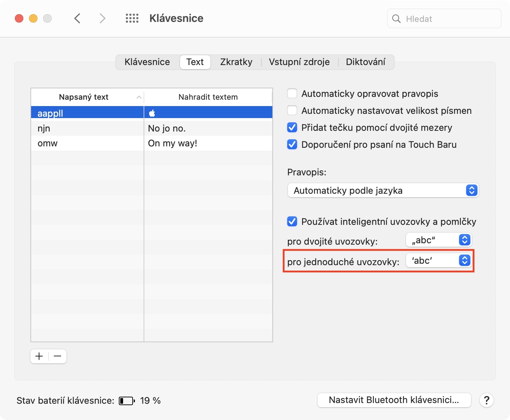Viewport: 510px width, 420px height.
Task: Enable Automaticky opravovat pravopis checkbox
Action: coord(292,94)
